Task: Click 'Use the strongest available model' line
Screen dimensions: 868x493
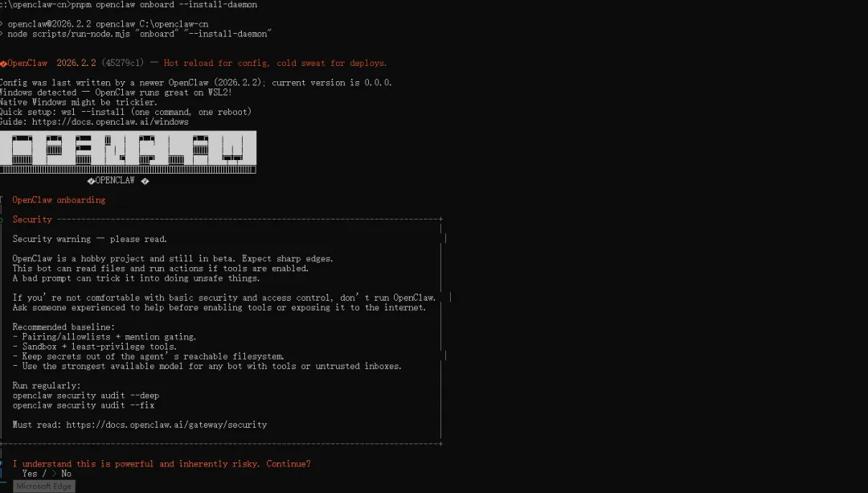Action: tap(207, 366)
